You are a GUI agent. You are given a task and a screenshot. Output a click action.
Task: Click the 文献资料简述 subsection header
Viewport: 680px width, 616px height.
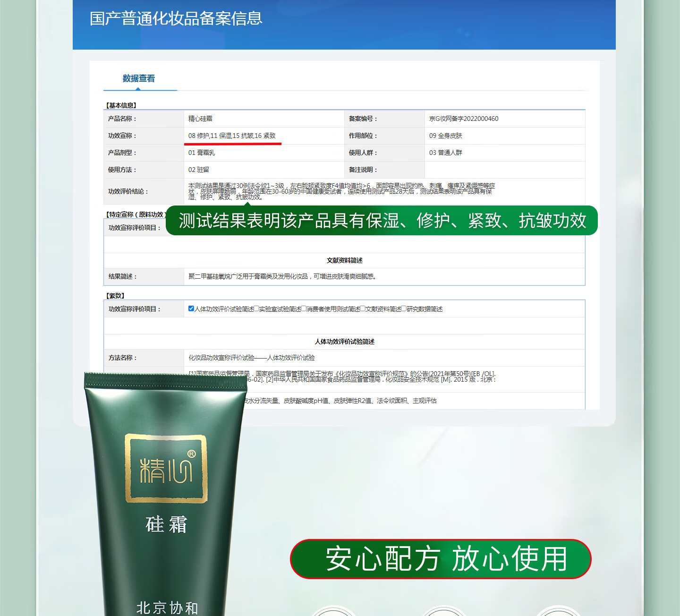pyautogui.click(x=345, y=260)
